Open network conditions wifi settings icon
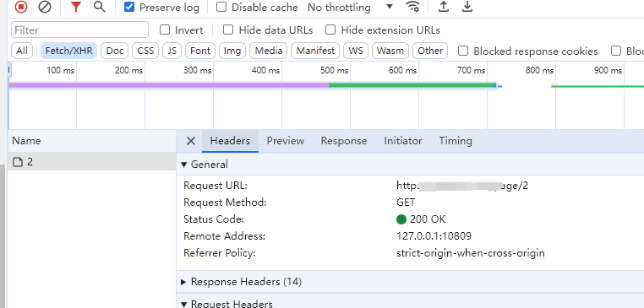 [412, 7]
